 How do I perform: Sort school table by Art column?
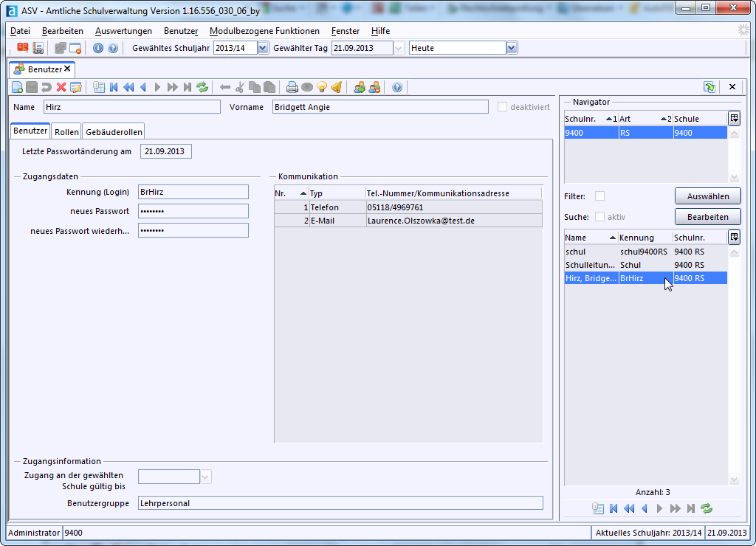coord(645,119)
